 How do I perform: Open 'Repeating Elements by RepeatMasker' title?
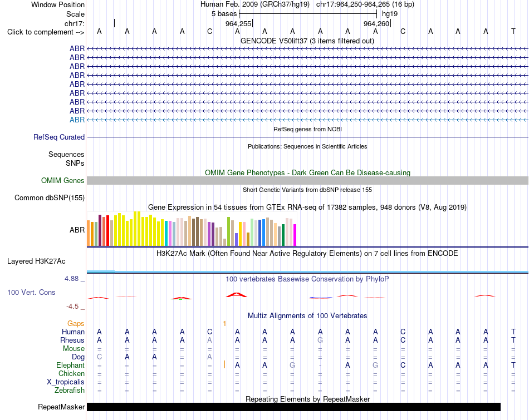(307, 399)
